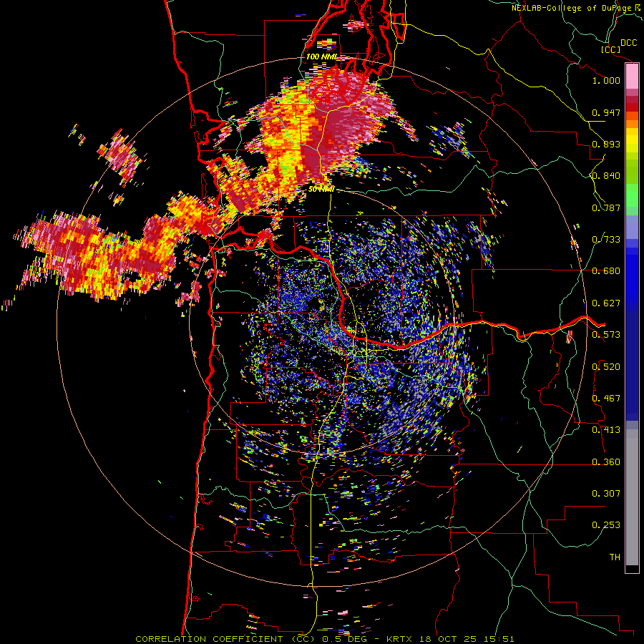This screenshot has height=644, width=644.
Task: Select the 0.413 scale value
Action: 606,430
